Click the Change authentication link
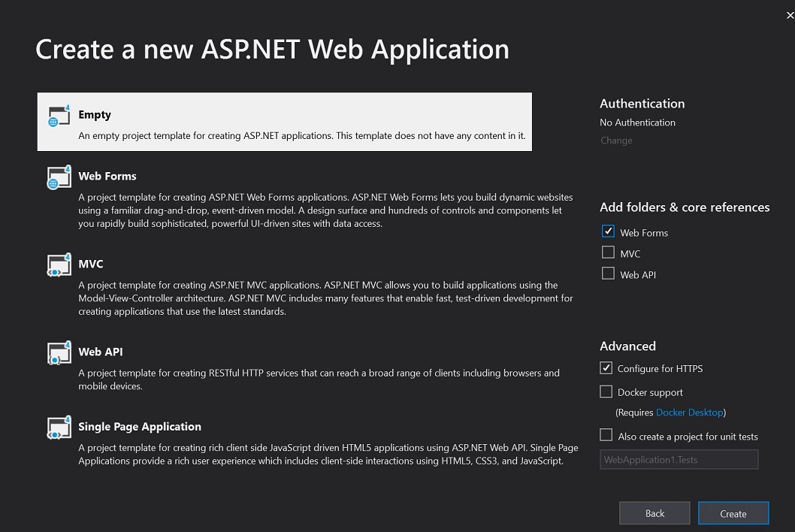This screenshot has width=795, height=532. (x=616, y=141)
